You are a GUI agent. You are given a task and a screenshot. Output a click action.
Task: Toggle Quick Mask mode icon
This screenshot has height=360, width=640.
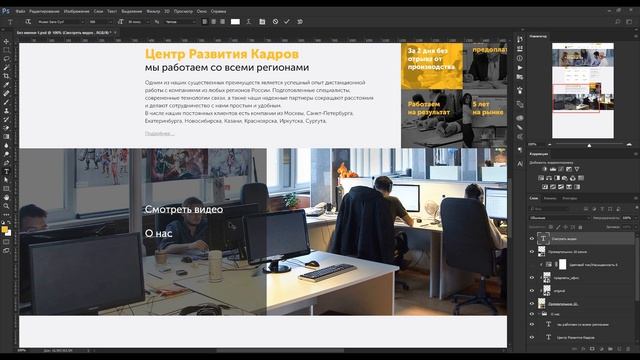click(x=6, y=242)
